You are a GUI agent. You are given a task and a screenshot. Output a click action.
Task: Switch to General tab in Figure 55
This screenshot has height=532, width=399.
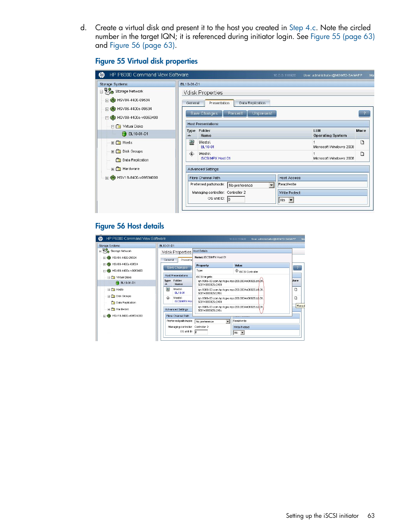tap(193, 103)
